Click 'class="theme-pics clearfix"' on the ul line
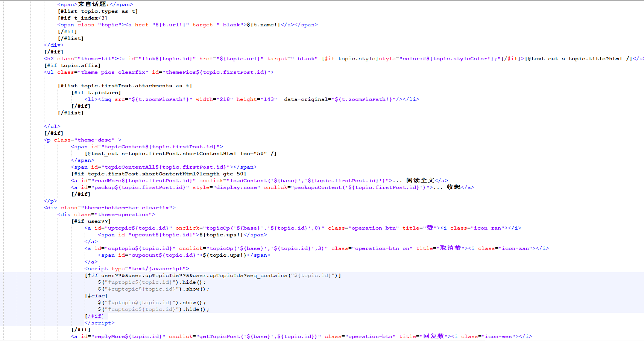This screenshot has width=644, height=341. point(103,72)
